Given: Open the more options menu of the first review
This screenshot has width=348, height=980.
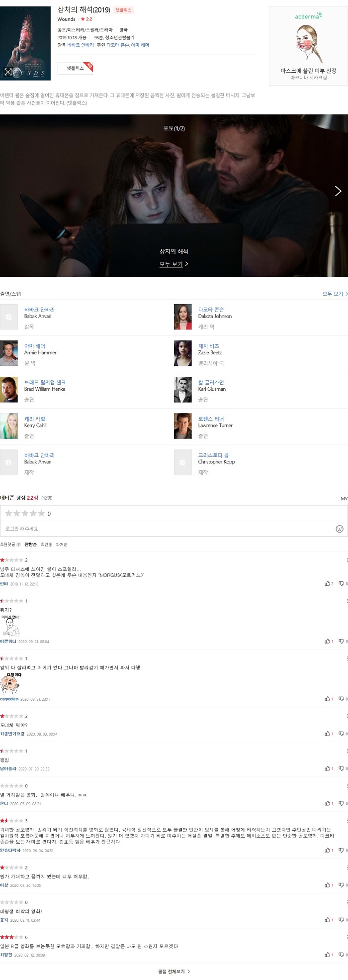Looking at the screenshot, I should tap(347, 560).
